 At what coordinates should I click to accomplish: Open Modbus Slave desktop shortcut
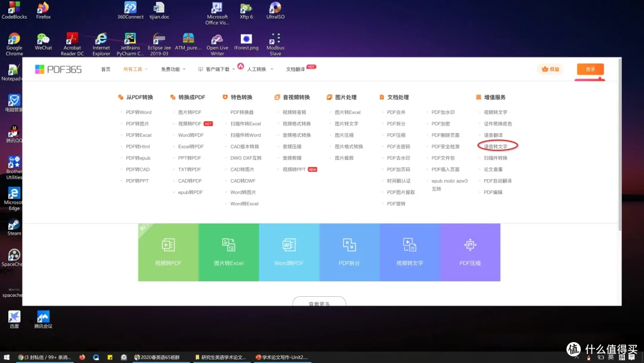click(x=275, y=44)
